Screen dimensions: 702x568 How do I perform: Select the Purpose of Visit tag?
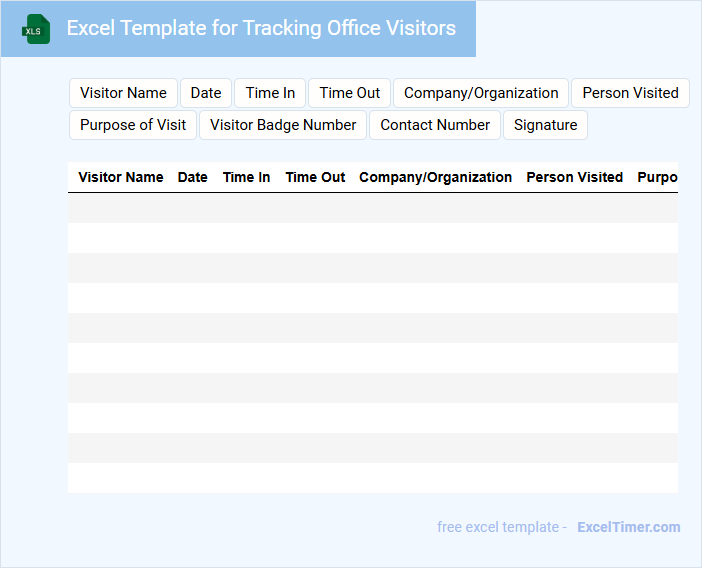point(133,125)
